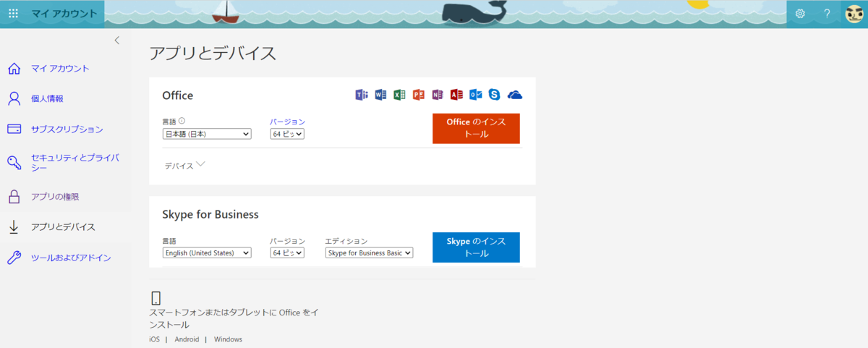Viewport: 868px width, 348px height.
Task: Click the Outlook app icon
Action: tap(475, 95)
